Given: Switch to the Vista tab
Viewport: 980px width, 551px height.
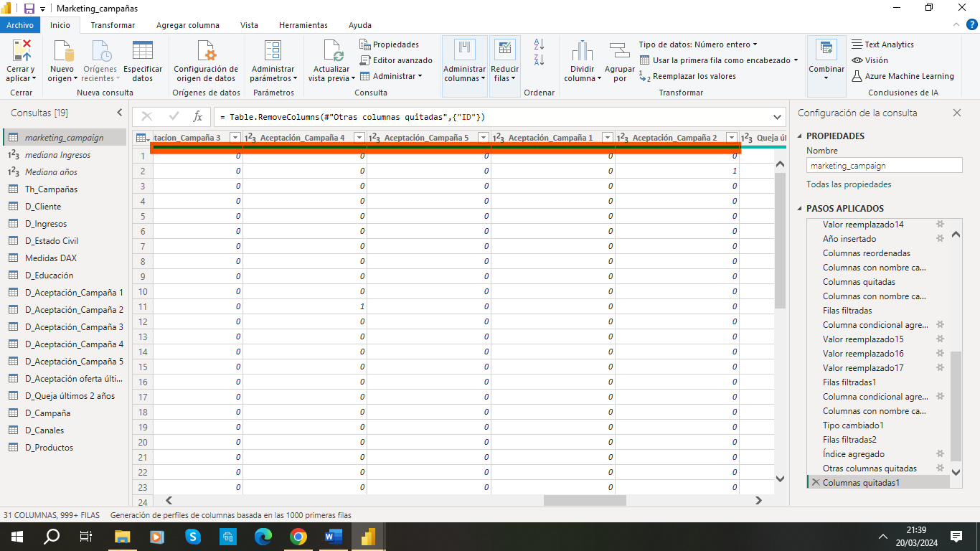Looking at the screenshot, I should [249, 25].
